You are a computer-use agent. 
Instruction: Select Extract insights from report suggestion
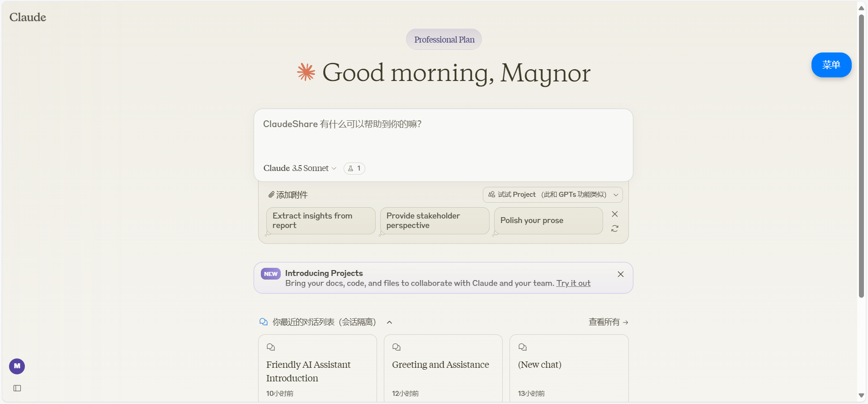(x=321, y=221)
